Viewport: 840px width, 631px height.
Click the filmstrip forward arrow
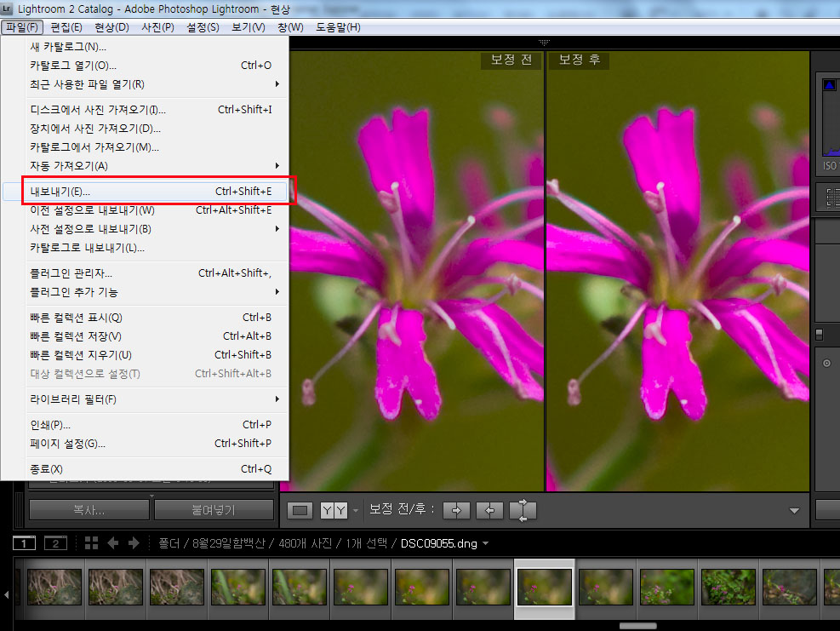(x=134, y=543)
